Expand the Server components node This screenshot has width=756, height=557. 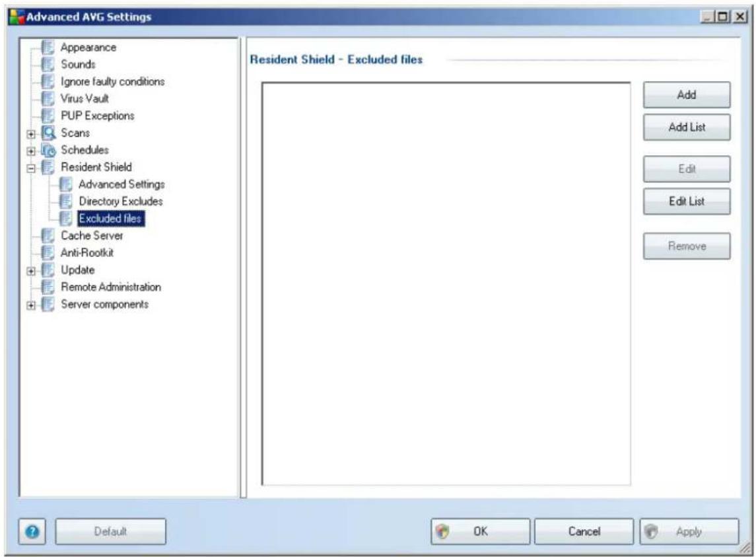click(x=31, y=305)
